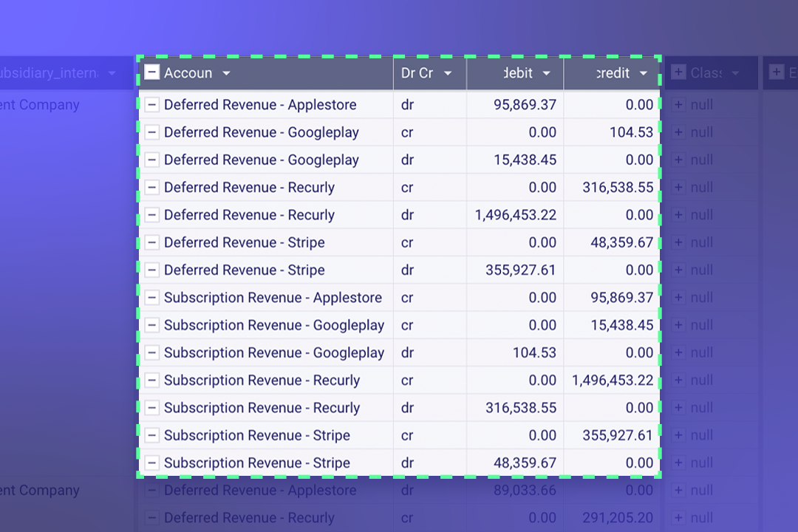This screenshot has height=532, width=798.
Task: Collapse the Subscription Revenue - Googleplay cr row
Action: (x=151, y=325)
